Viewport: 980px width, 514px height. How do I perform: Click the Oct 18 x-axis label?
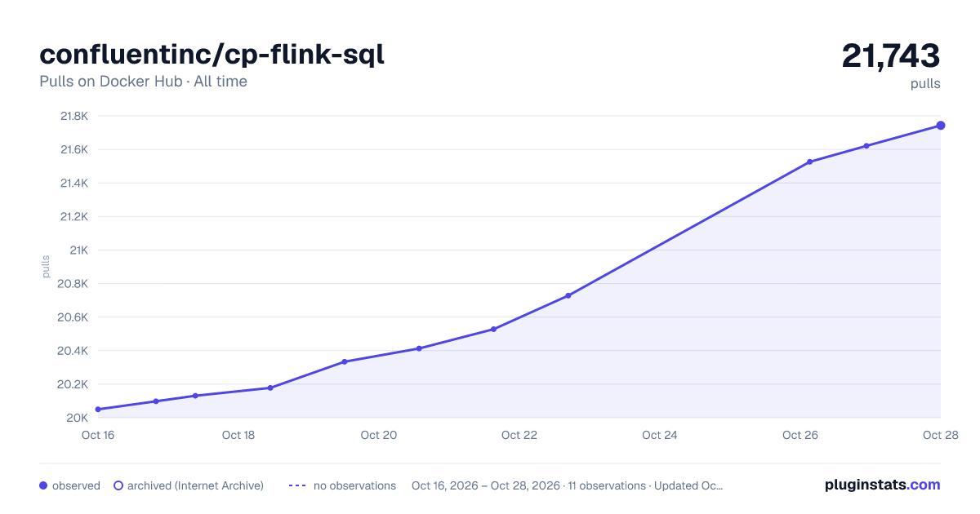coord(238,435)
